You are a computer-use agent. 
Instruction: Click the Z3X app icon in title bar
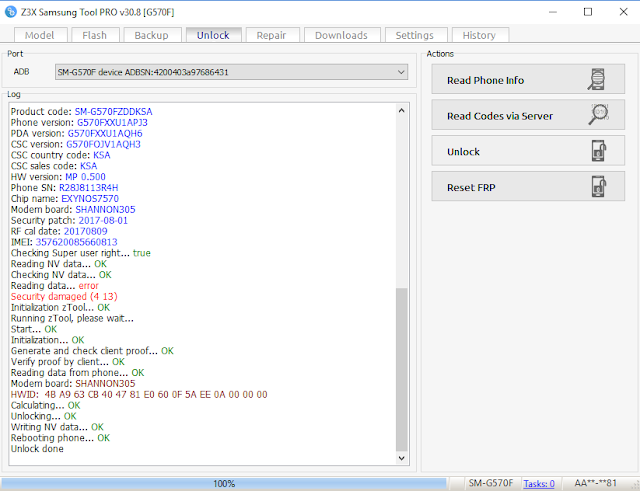click(x=10, y=12)
